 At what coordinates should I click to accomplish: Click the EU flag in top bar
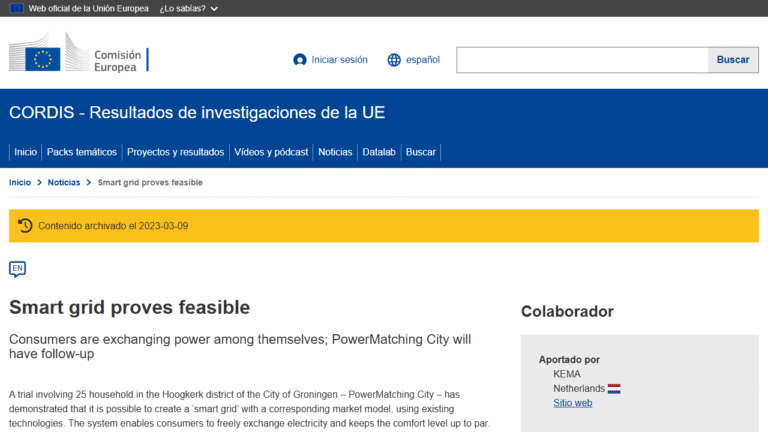[x=17, y=8]
